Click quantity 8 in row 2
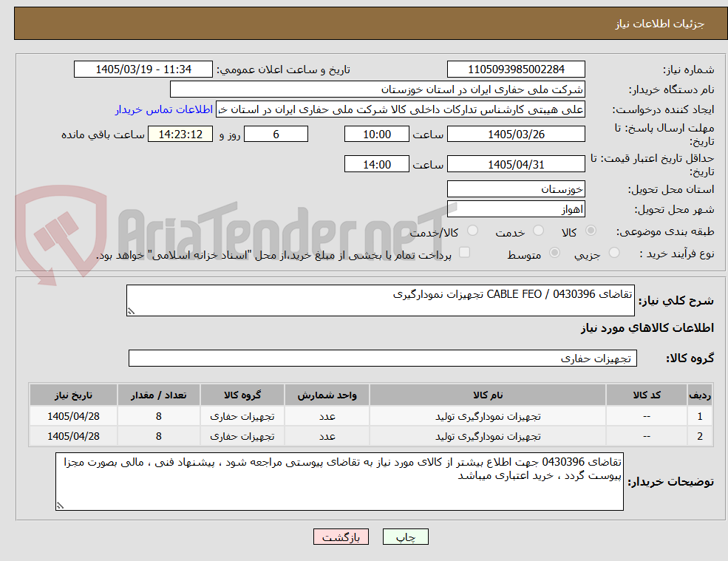 click(x=158, y=437)
